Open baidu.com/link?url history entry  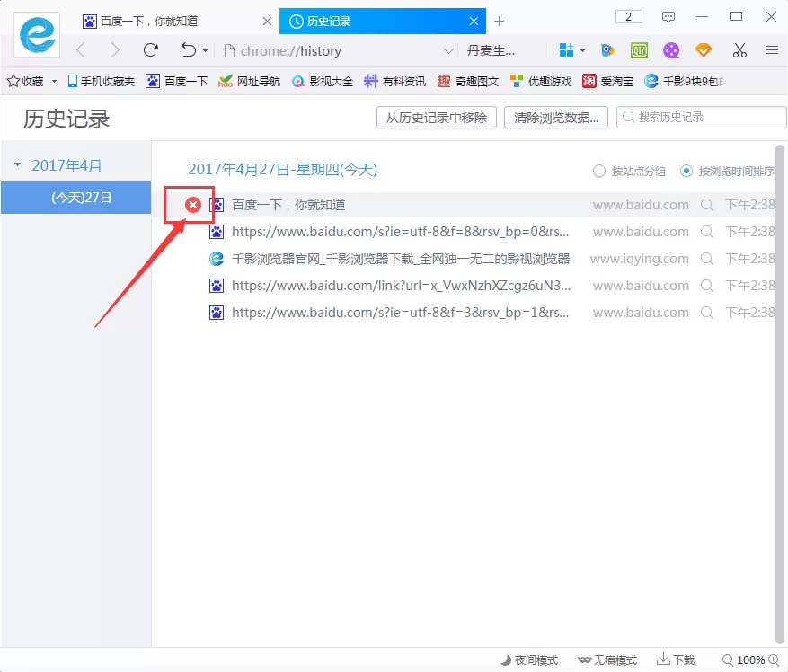click(x=401, y=286)
